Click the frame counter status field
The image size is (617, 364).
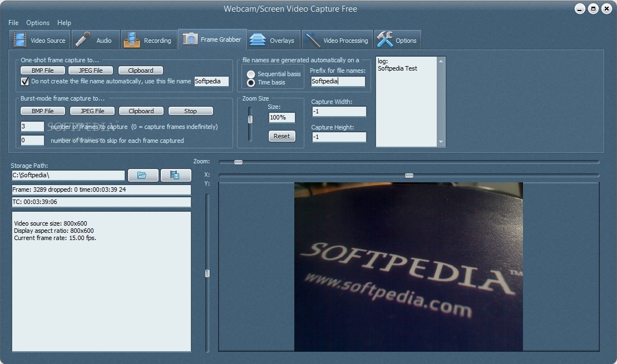[x=101, y=190]
